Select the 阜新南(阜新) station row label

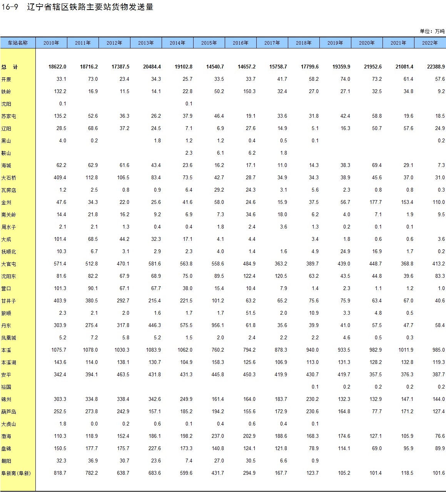tap(16, 473)
